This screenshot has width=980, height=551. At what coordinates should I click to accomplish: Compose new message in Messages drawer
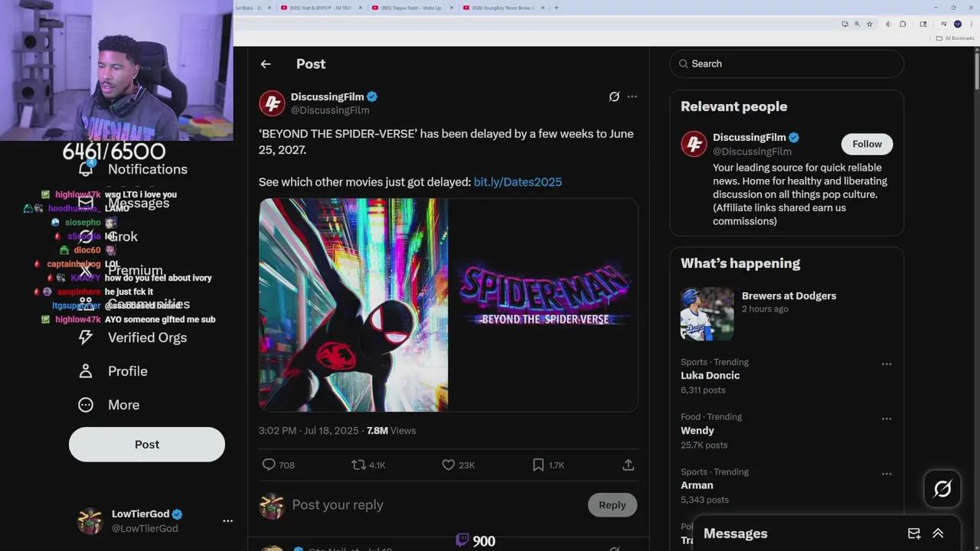pos(914,533)
